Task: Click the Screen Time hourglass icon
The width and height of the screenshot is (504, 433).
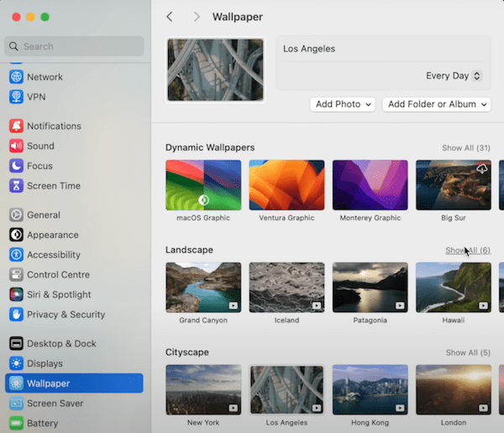Action: tap(16, 186)
